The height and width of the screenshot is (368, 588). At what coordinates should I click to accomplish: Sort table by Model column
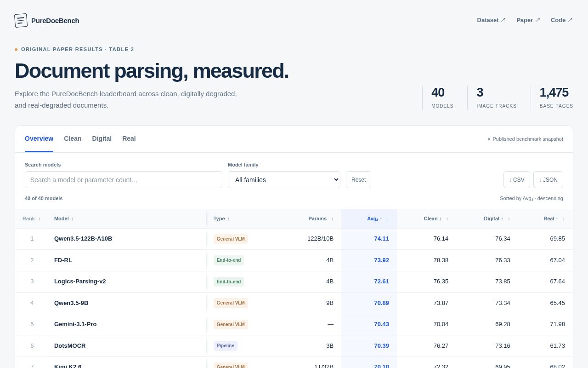click(x=64, y=219)
